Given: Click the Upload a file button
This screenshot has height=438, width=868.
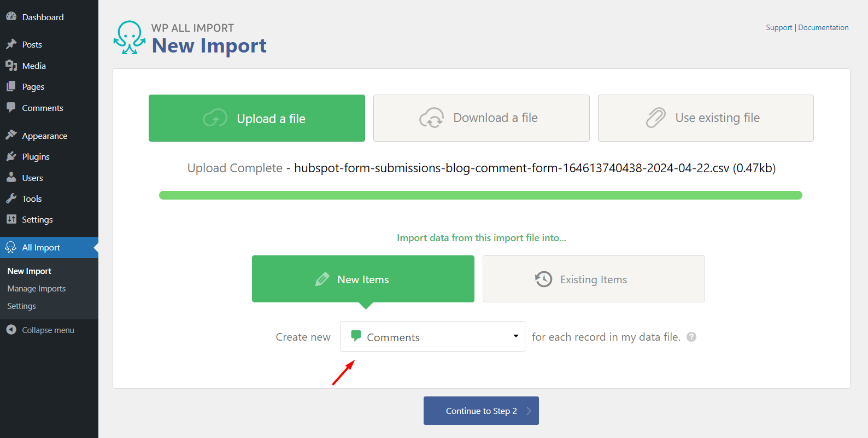Looking at the screenshot, I should (257, 118).
